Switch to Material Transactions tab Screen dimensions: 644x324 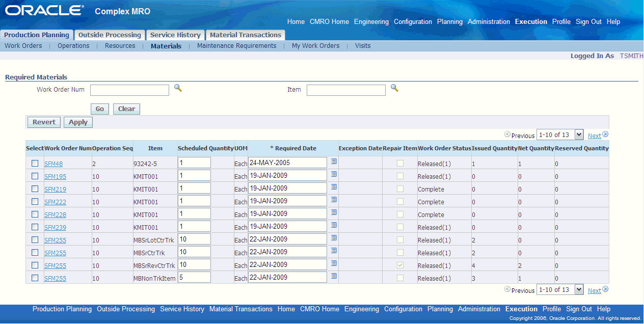pos(246,35)
